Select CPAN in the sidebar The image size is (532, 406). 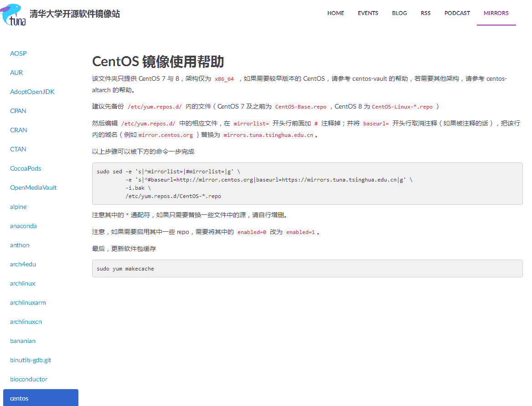click(x=18, y=111)
